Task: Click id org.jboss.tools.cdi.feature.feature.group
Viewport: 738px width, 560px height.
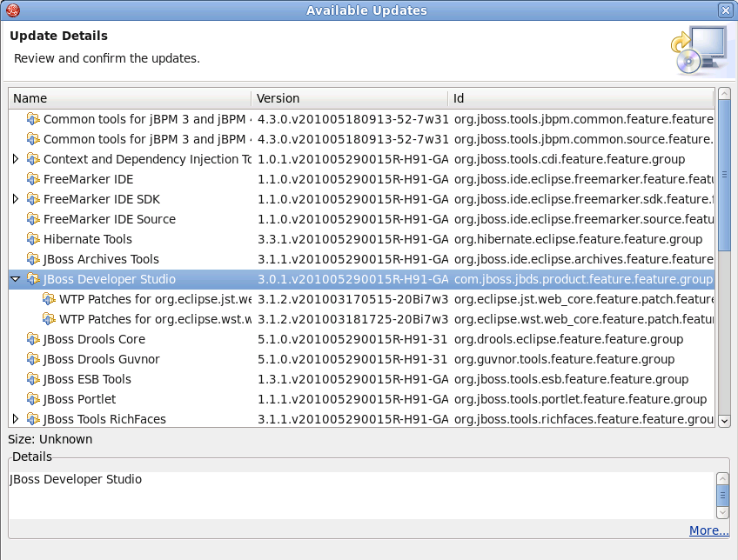Action: point(569,159)
